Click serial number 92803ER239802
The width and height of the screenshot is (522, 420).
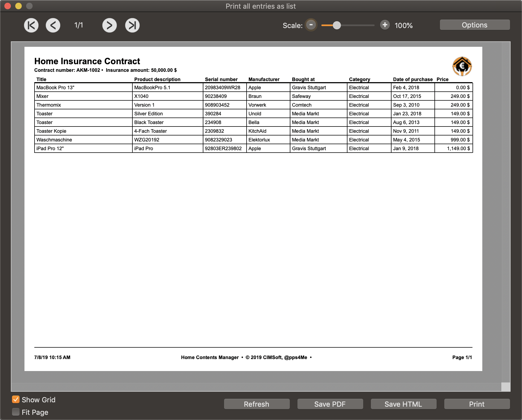[x=225, y=149]
